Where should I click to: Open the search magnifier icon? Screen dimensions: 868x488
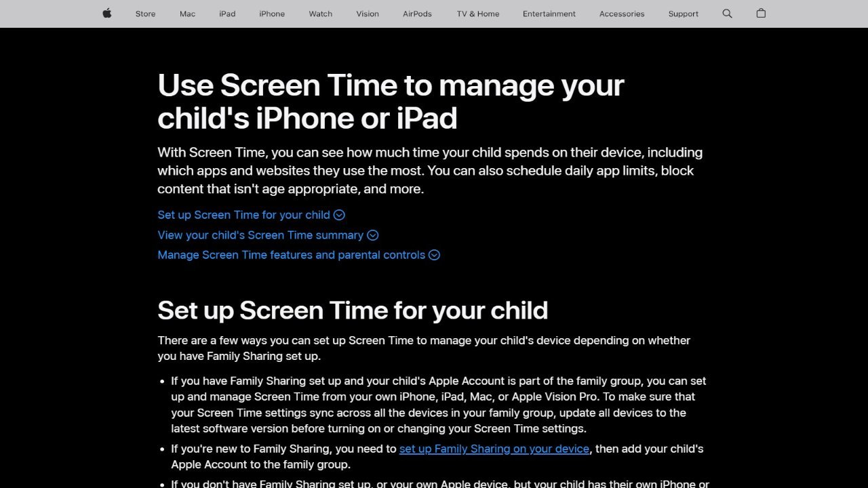(x=727, y=14)
